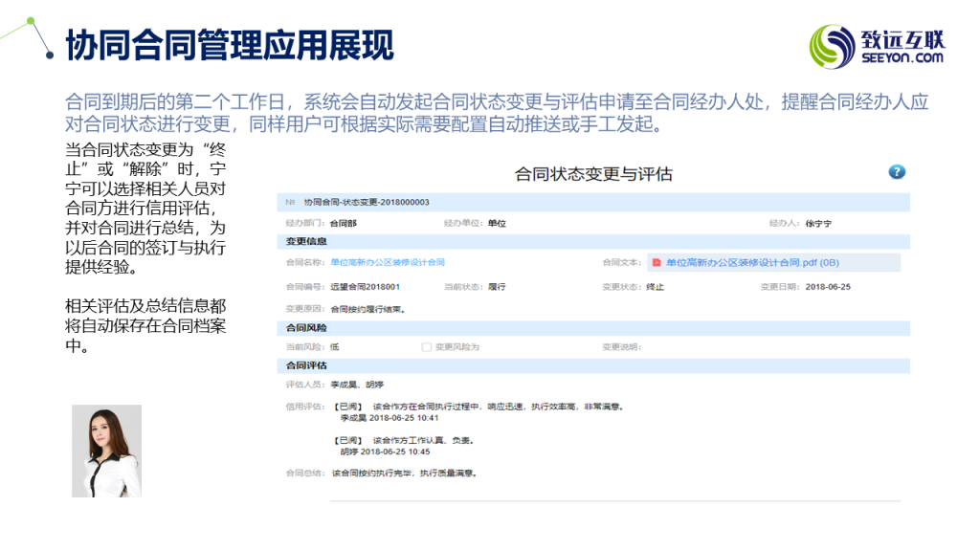This screenshot has width=980, height=551.
Task: Click the form title 合同状态变更与评估
Action: click(x=593, y=174)
